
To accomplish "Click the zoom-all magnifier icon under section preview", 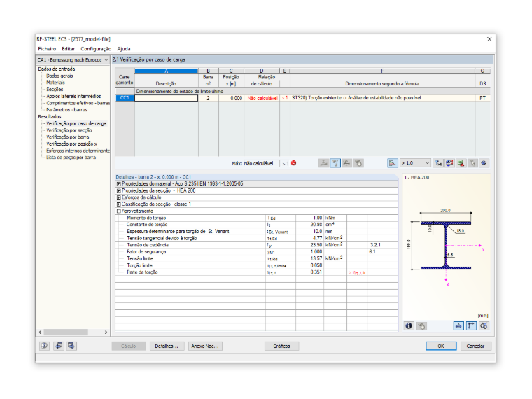I will coord(484,326).
